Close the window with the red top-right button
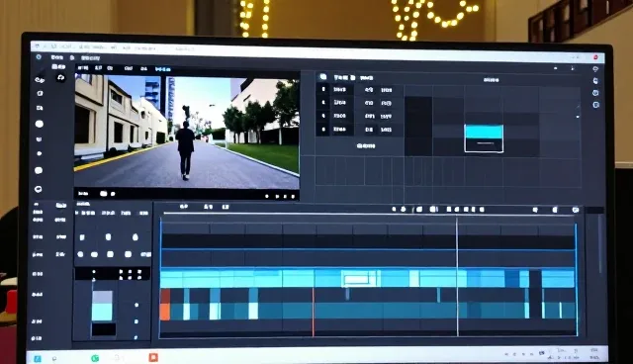 [x=595, y=57]
